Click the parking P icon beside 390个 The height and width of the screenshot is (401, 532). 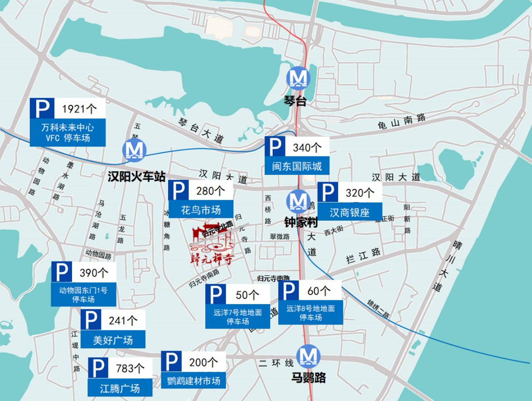click(x=62, y=272)
